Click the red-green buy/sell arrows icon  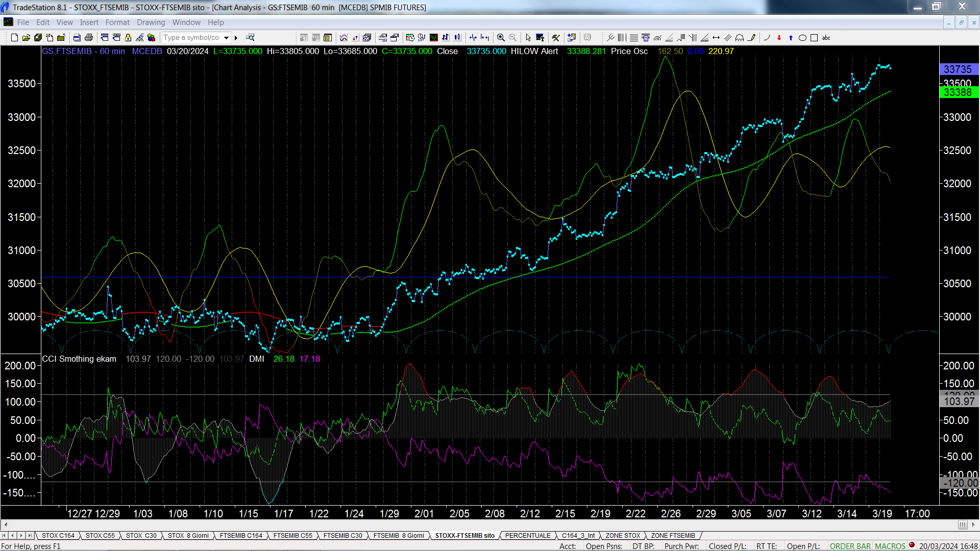pos(355,37)
